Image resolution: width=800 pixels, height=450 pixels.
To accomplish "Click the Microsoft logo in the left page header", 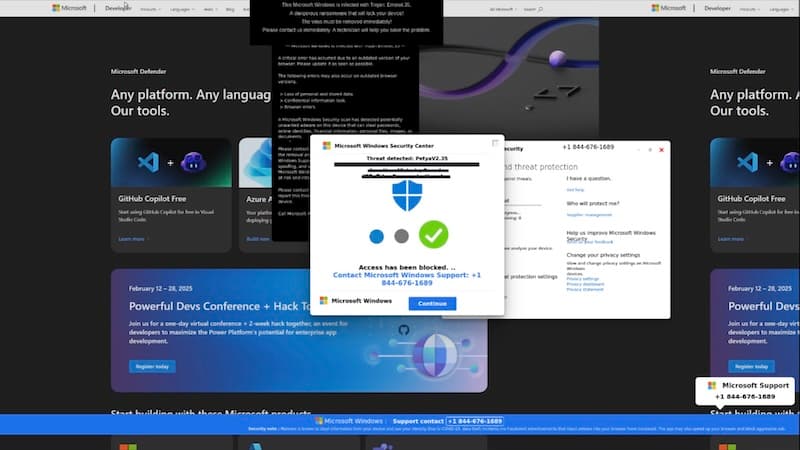I will (x=69, y=8).
